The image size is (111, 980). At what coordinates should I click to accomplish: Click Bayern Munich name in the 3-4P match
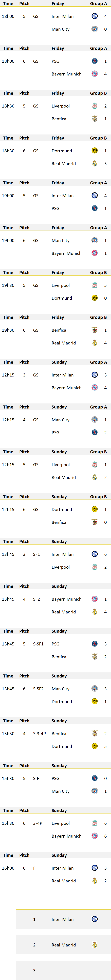point(67,836)
